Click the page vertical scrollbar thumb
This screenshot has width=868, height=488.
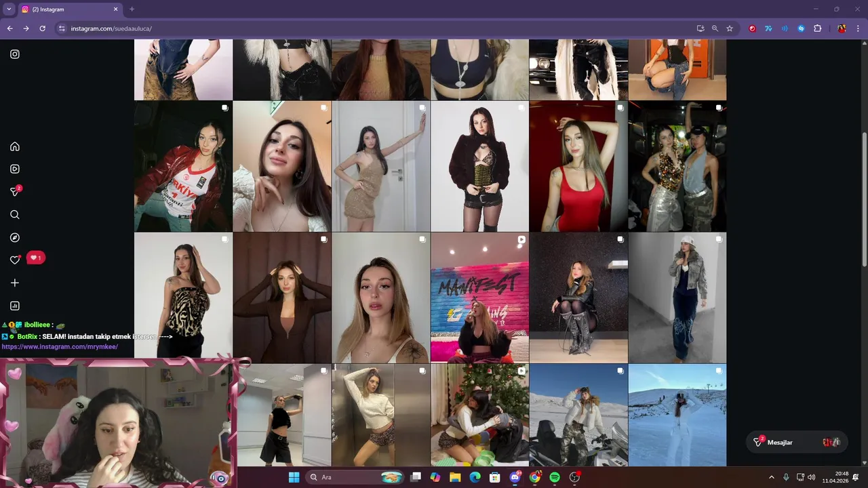coord(864,199)
